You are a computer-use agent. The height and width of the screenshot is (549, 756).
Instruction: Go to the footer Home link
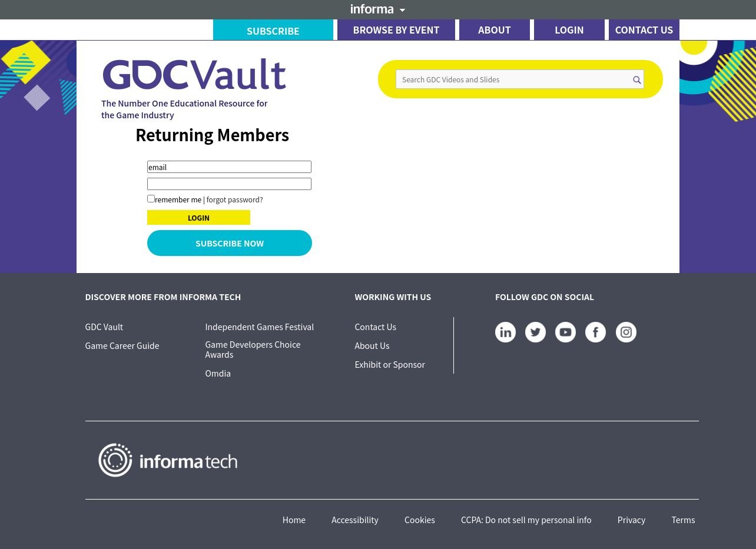[294, 520]
